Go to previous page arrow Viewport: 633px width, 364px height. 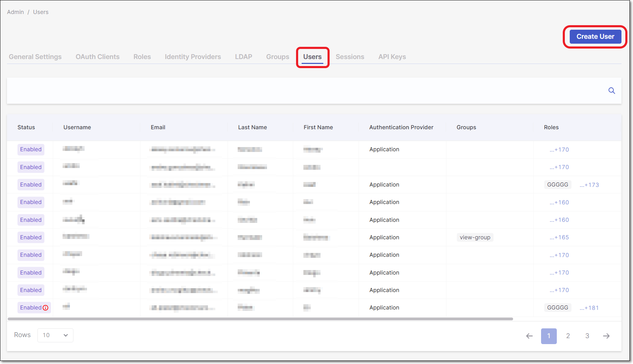pyautogui.click(x=530, y=336)
